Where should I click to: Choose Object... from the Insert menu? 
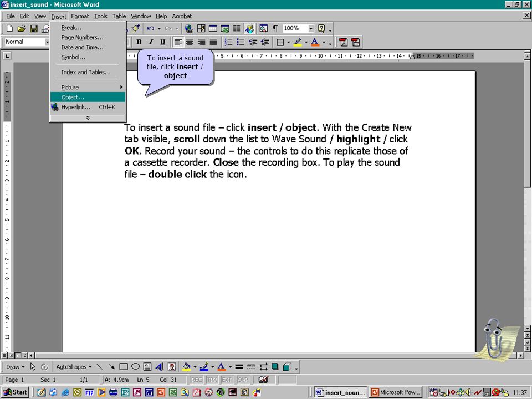tap(88, 97)
